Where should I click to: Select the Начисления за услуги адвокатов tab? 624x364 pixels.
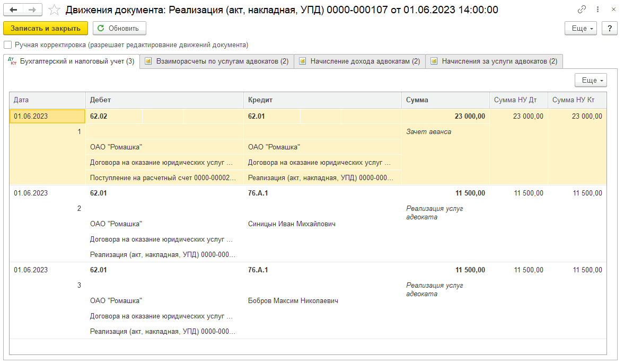pos(494,61)
